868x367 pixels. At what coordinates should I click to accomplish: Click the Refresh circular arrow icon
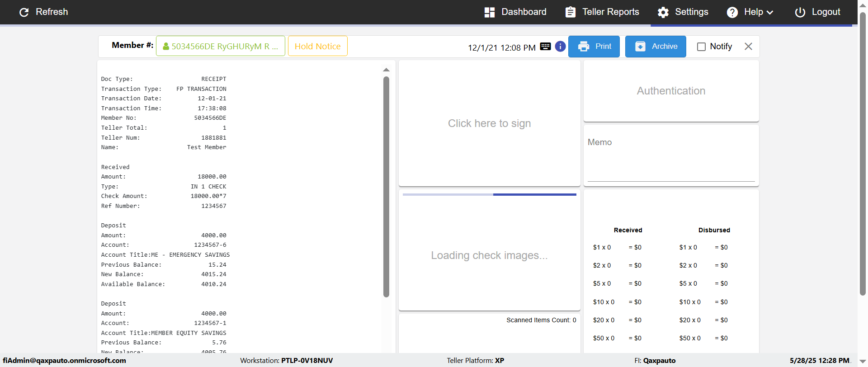(x=24, y=12)
